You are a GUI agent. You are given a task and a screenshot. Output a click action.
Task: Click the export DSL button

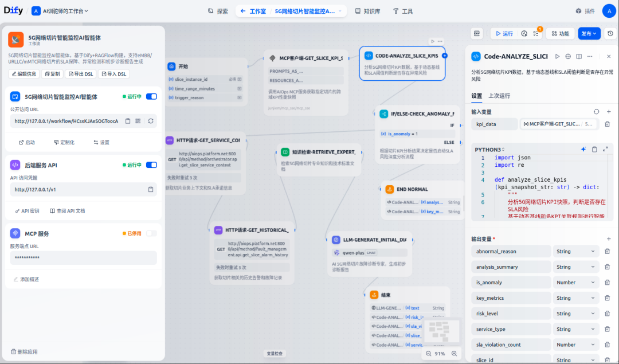tap(81, 74)
